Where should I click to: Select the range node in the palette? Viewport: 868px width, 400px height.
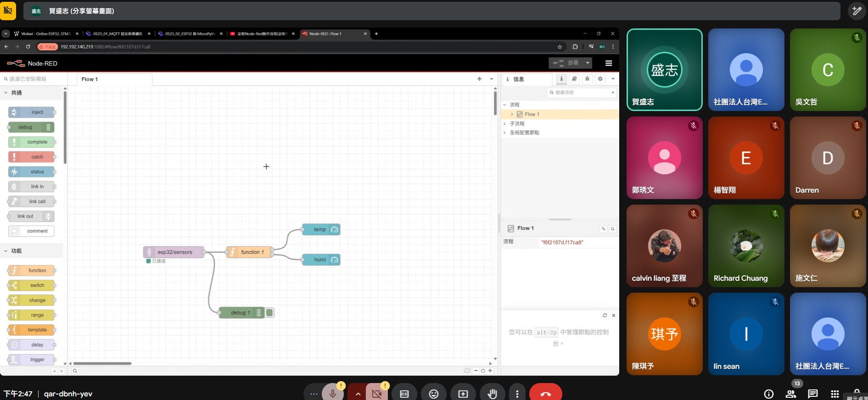click(x=31, y=315)
